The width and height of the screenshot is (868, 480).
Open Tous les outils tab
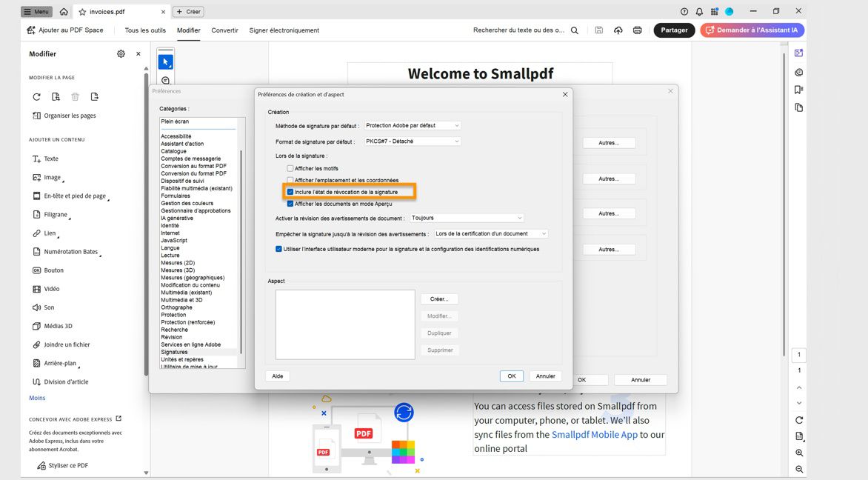(x=145, y=30)
